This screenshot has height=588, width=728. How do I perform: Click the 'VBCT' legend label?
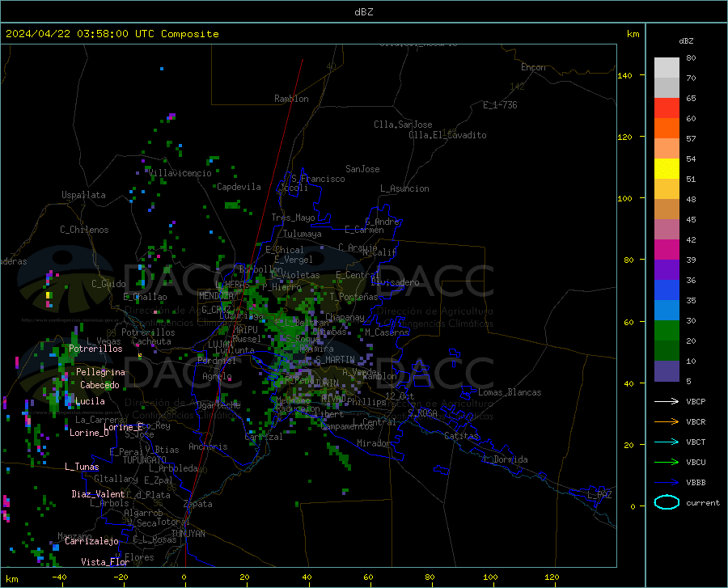click(696, 442)
